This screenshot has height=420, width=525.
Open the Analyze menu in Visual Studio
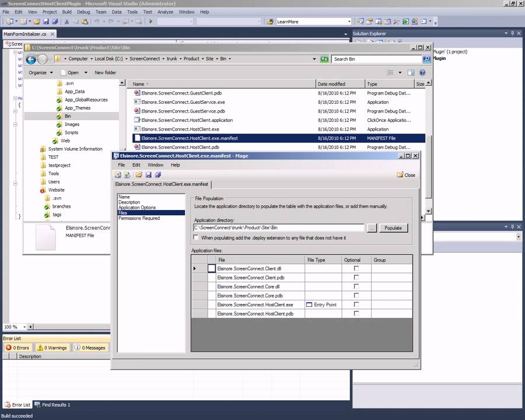coord(166,12)
